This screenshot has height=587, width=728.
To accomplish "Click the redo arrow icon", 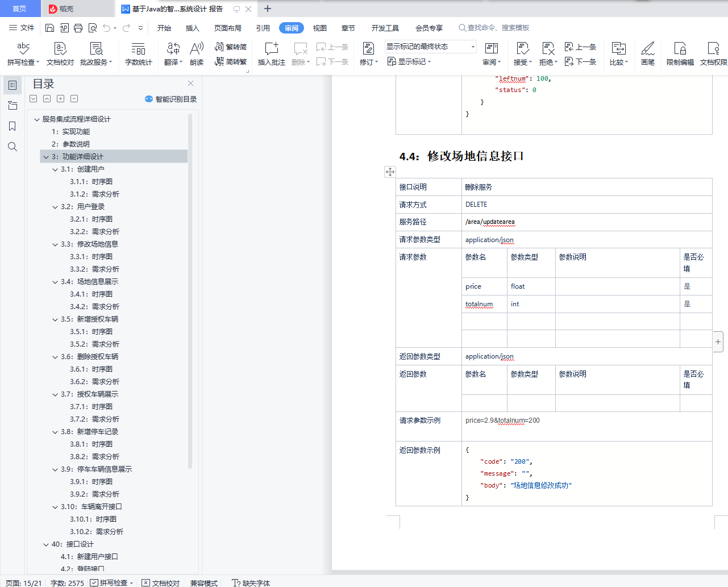I will (x=126, y=28).
